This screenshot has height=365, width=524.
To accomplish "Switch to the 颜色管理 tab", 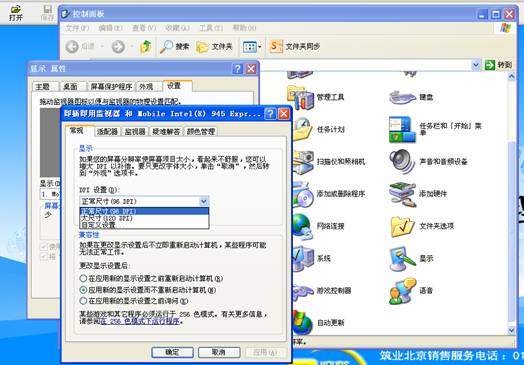I will pos(201,132).
